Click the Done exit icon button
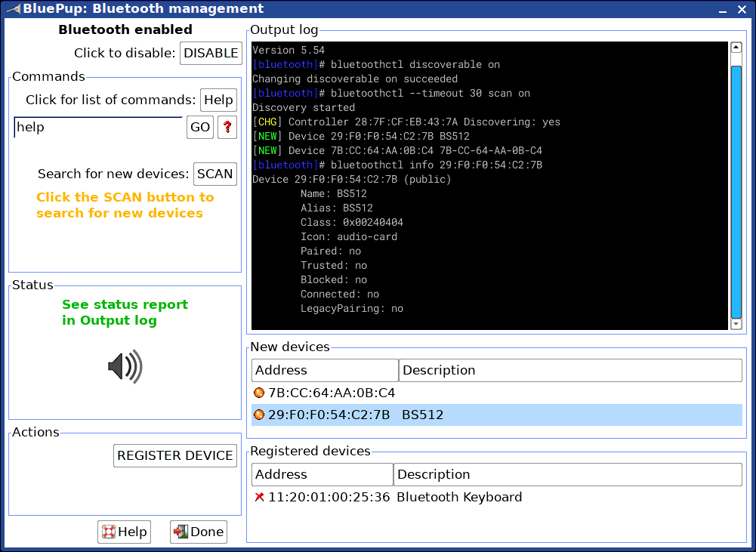This screenshot has height=552, width=756. pos(199,532)
